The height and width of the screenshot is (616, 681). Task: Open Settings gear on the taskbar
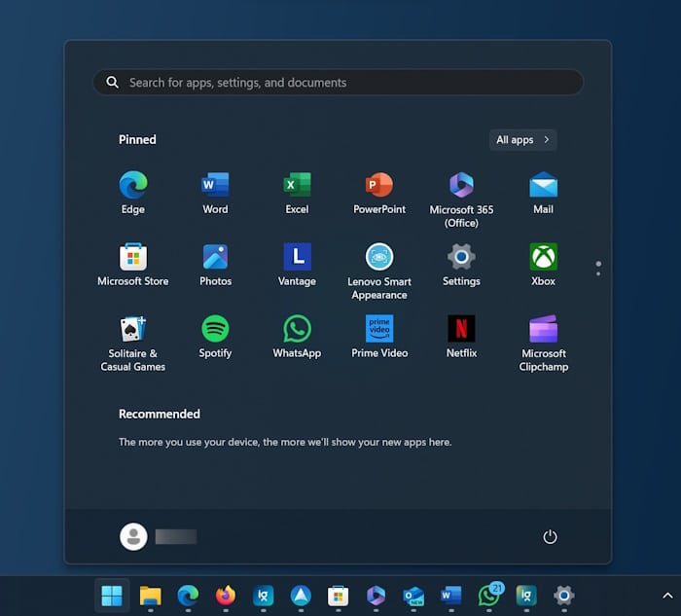click(563, 596)
